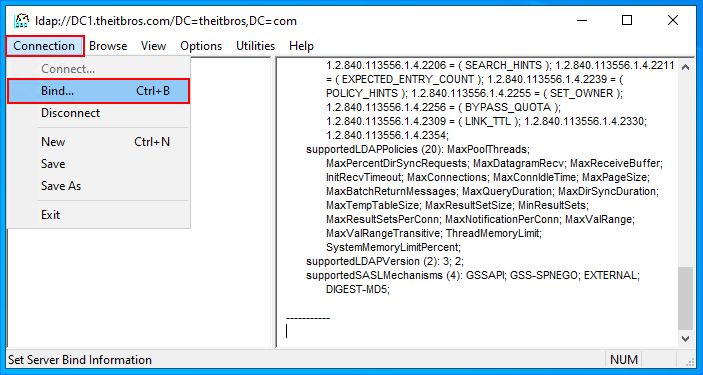Select the greyed Connect... menu entry
This screenshot has width=703, height=375.
[99, 69]
